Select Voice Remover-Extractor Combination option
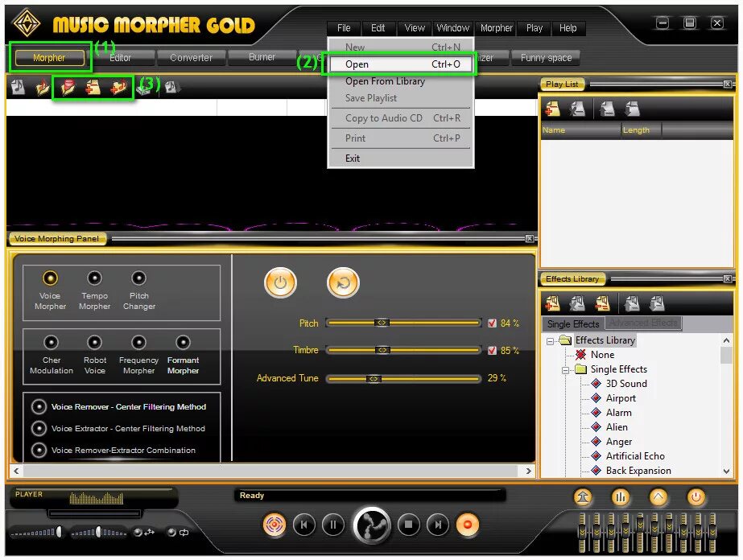The image size is (743, 560). click(x=39, y=450)
